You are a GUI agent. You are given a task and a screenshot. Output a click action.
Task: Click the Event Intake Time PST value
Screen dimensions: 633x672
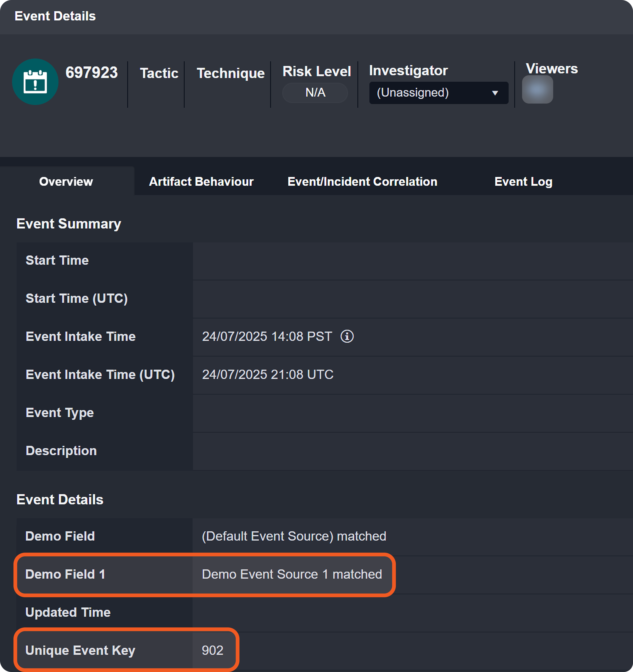(x=267, y=336)
